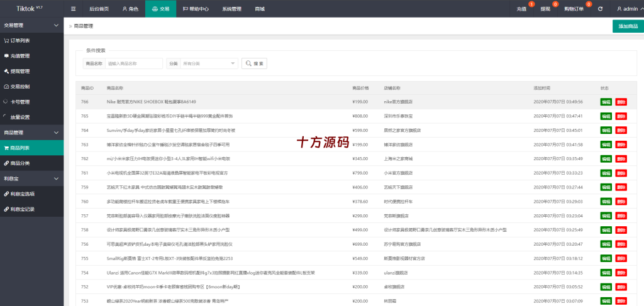The width and height of the screenshot is (644, 306).
Task: Open the 所有分类 category dropdown
Action: (209, 63)
